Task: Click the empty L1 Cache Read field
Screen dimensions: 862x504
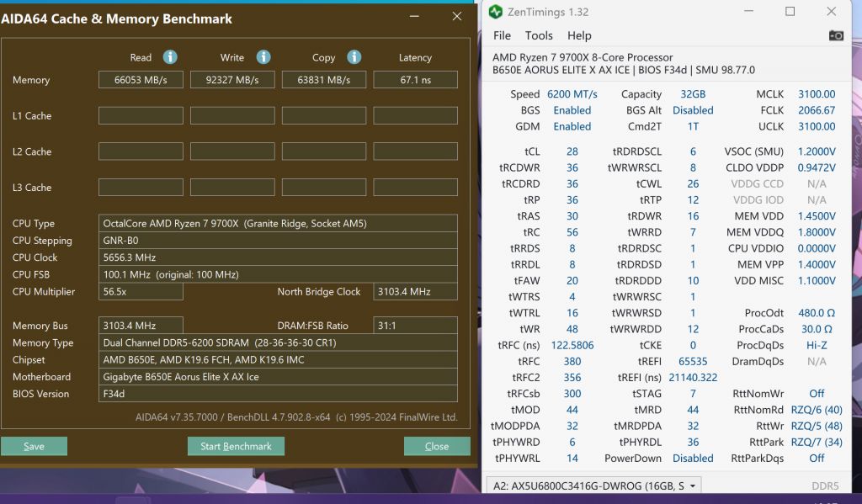Action: tap(141, 116)
